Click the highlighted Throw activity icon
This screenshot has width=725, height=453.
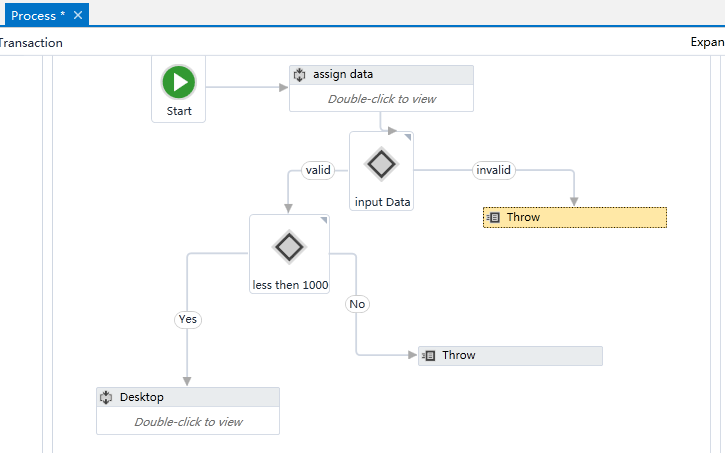pyautogui.click(x=493, y=217)
